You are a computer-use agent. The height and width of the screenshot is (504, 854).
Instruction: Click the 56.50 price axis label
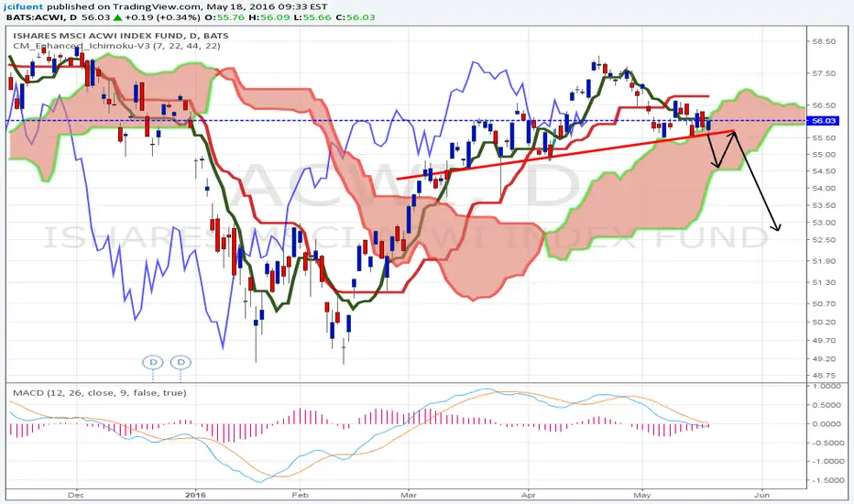point(823,105)
